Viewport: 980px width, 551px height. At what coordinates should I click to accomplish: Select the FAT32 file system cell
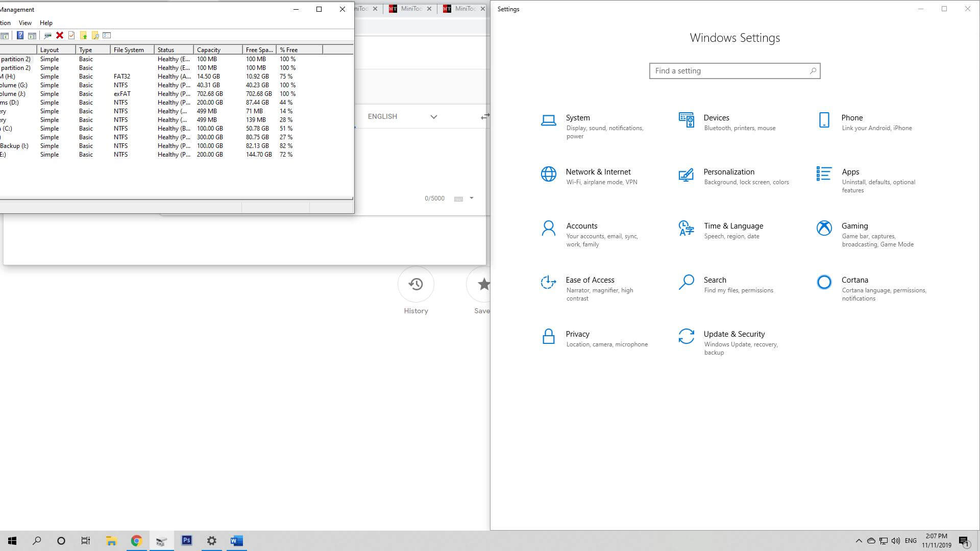(122, 77)
